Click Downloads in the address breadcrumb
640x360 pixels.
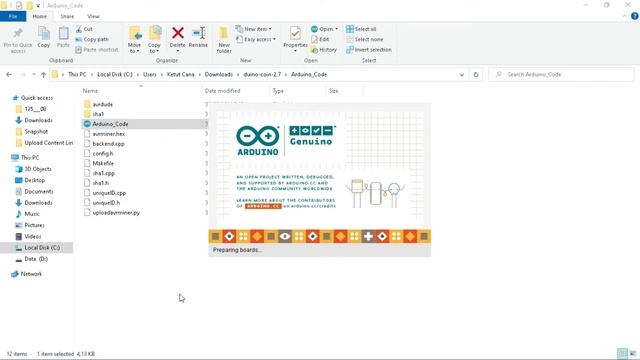point(219,74)
